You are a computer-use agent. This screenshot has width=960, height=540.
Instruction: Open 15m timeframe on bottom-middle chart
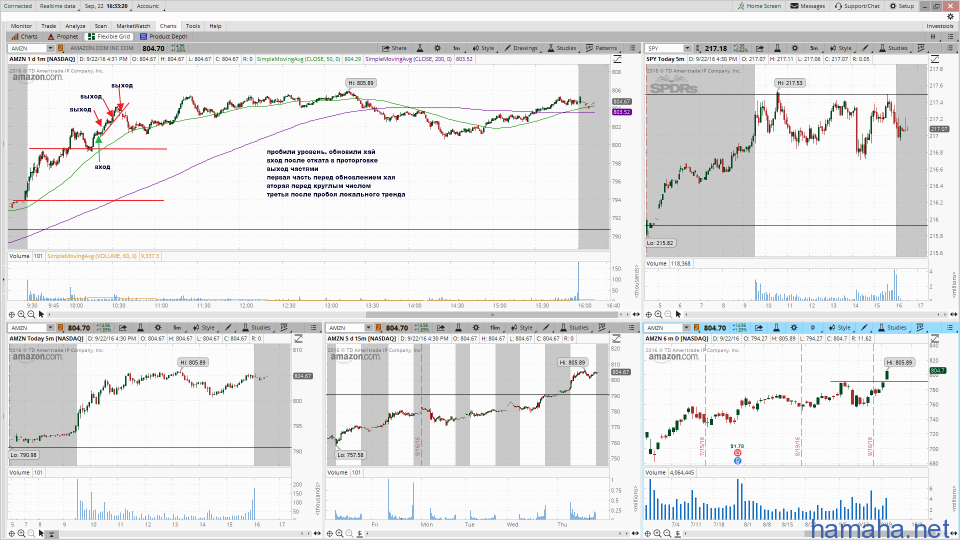point(494,328)
